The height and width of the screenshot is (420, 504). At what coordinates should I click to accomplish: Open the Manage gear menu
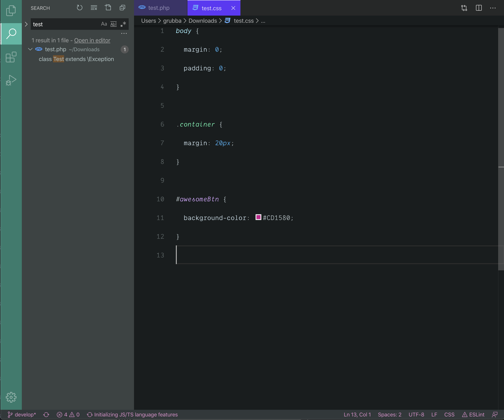(x=11, y=397)
